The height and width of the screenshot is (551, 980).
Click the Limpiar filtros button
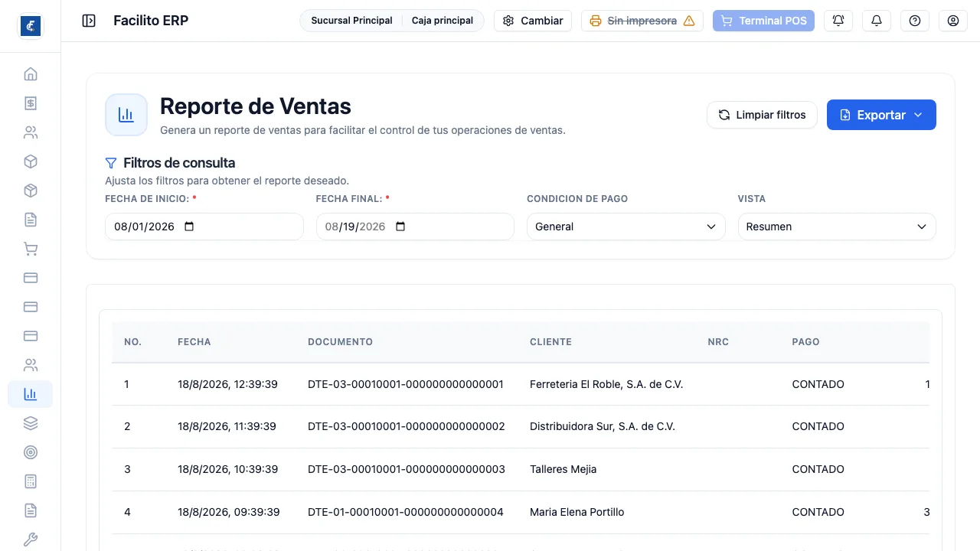pyautogui.click(x=762, y=115)
